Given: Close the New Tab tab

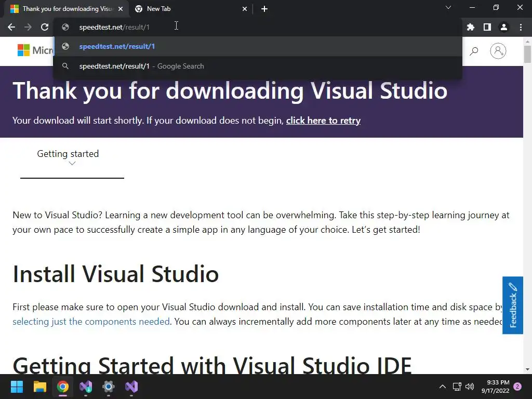Looking at the screenshot, I should click(245, 9).
